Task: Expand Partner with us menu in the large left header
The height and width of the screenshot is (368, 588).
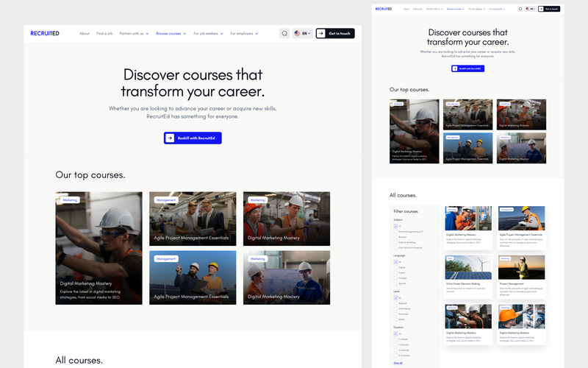Action: [x=134, y=33]
